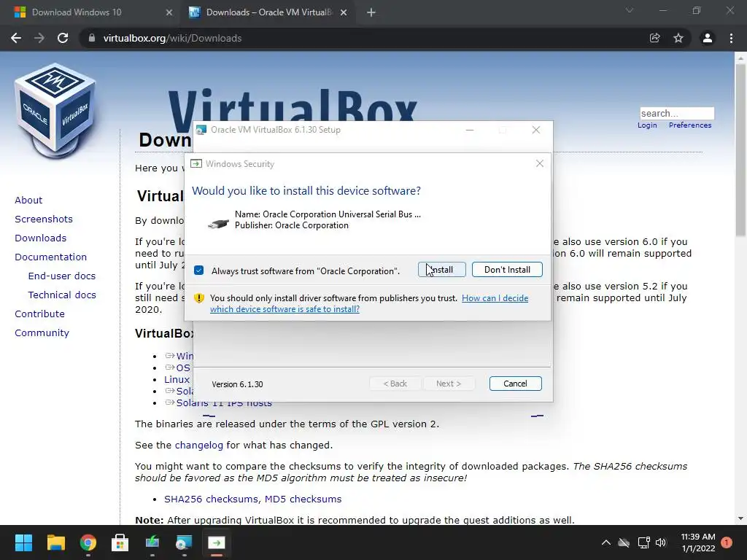Open the Windows Start menu
Screen dimensions: 747x560
[x=23, y=542]
